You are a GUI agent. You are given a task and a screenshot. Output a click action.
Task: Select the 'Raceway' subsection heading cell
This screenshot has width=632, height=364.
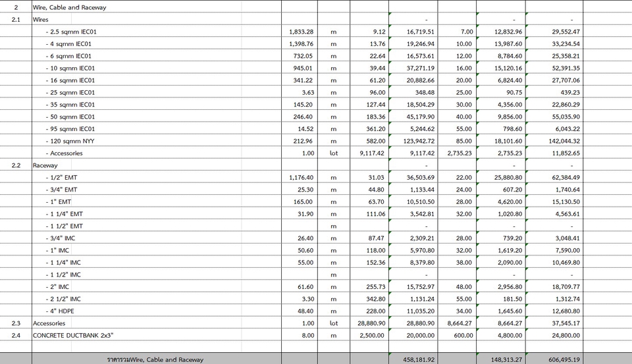pos(45,165)
